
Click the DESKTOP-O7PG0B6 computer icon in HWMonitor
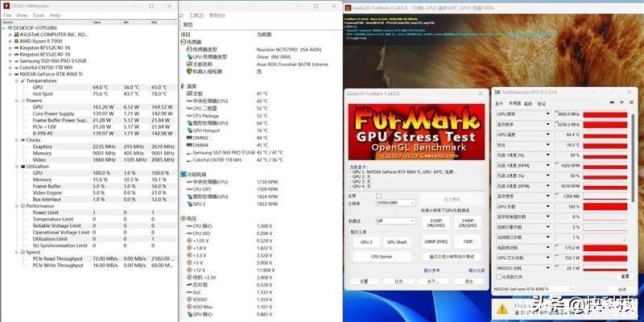10,28
